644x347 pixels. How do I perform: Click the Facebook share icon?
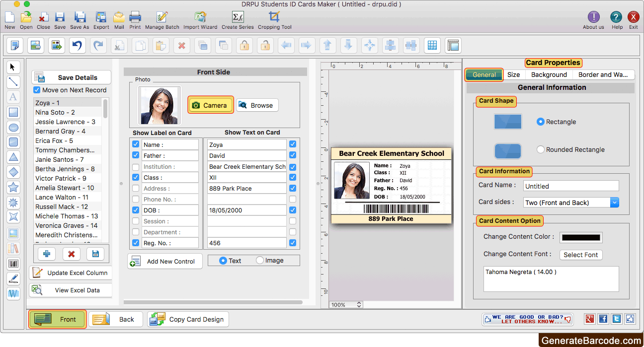(x=603, y=319)
